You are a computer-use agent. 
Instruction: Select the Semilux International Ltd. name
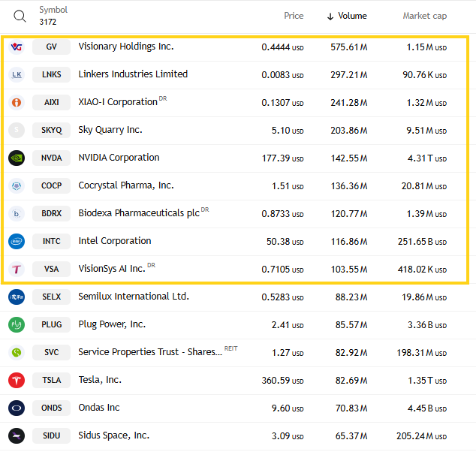coord(134,297)
